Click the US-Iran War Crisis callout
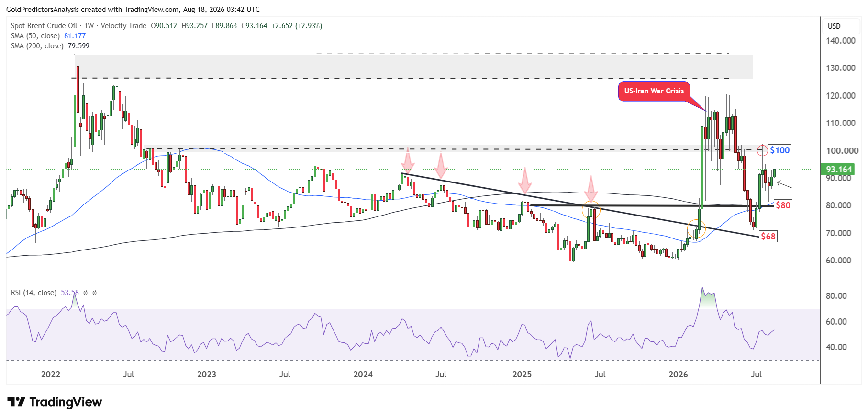 654,91
